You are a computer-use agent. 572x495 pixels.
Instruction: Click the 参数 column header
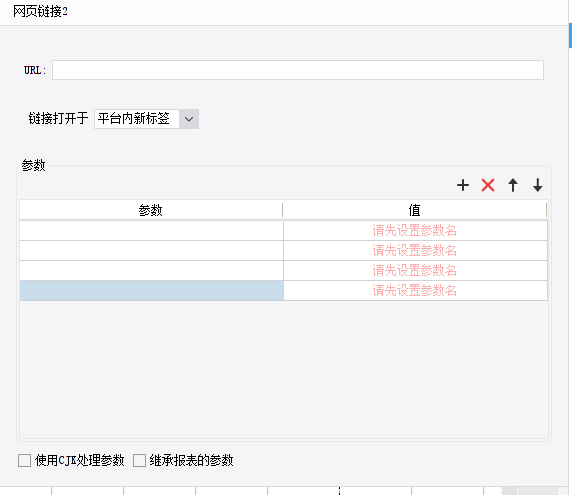coord(151,210)
